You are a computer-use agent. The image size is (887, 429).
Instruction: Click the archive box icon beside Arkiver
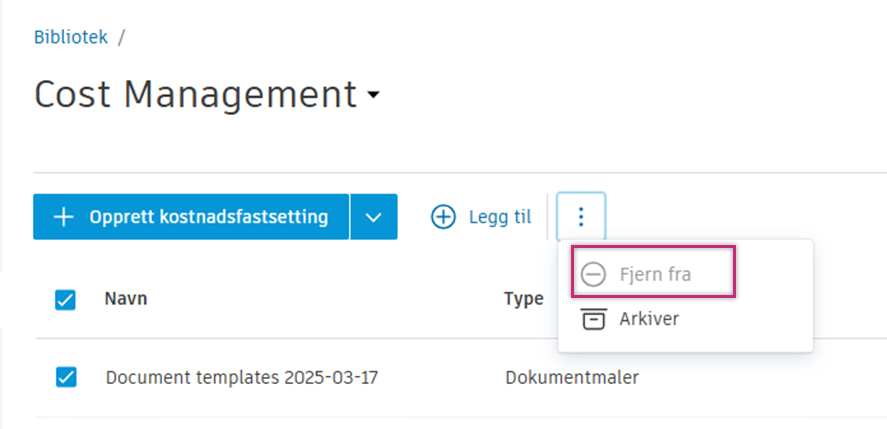tap(594, 319)
